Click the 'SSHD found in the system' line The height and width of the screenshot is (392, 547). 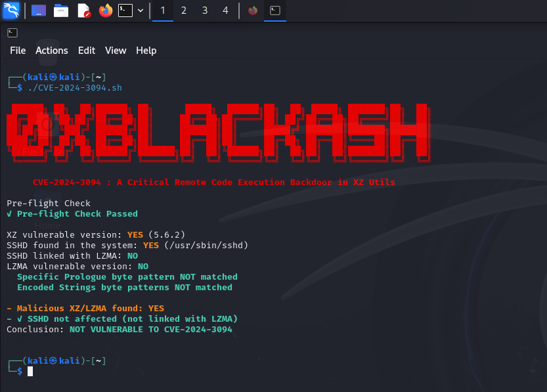point(127,245)
